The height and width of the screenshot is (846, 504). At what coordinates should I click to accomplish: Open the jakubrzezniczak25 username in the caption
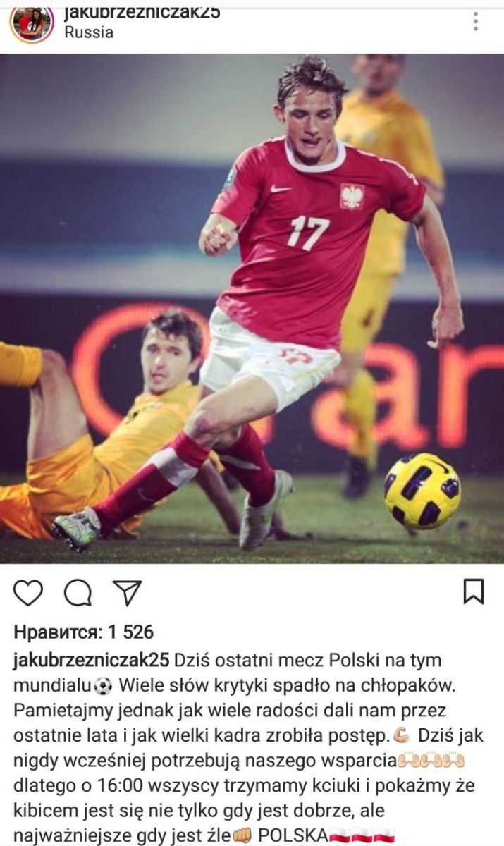92,661
